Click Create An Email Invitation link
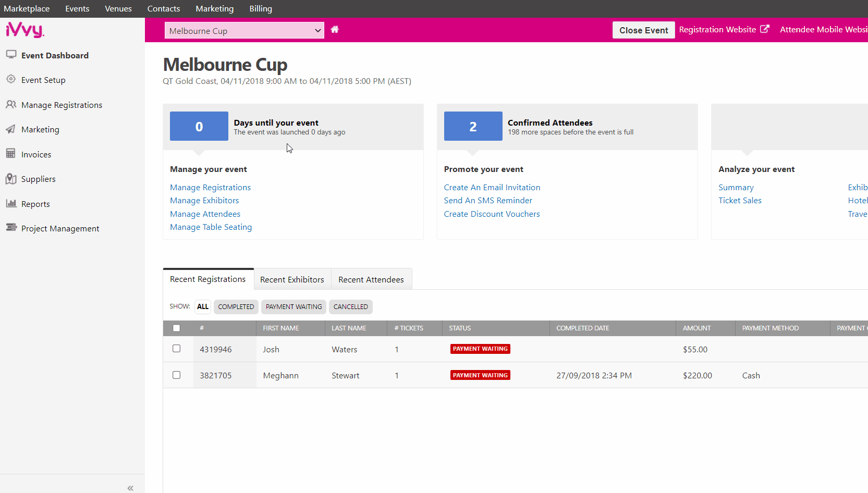868x493 pixels. tap(492, 188)
